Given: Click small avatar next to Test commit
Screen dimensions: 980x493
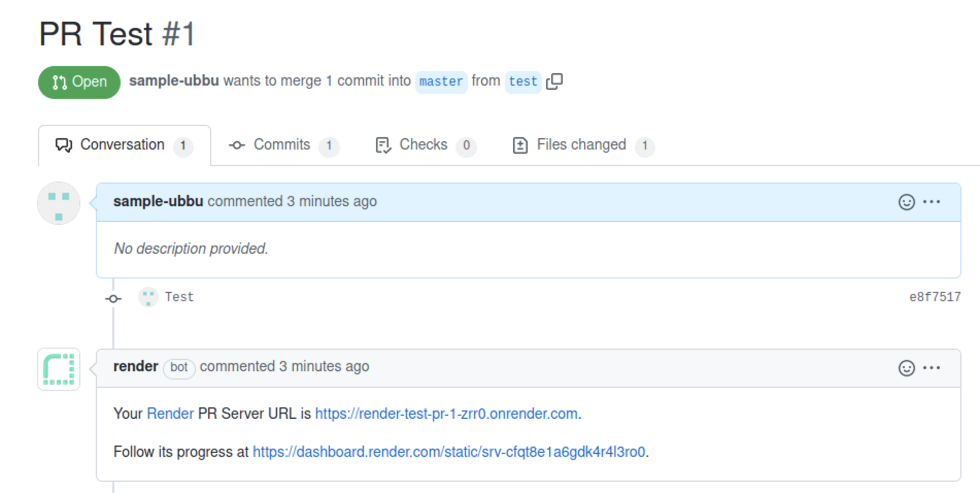Looking at the screenshot, I should pyautogui.click(x=148, y=297).
